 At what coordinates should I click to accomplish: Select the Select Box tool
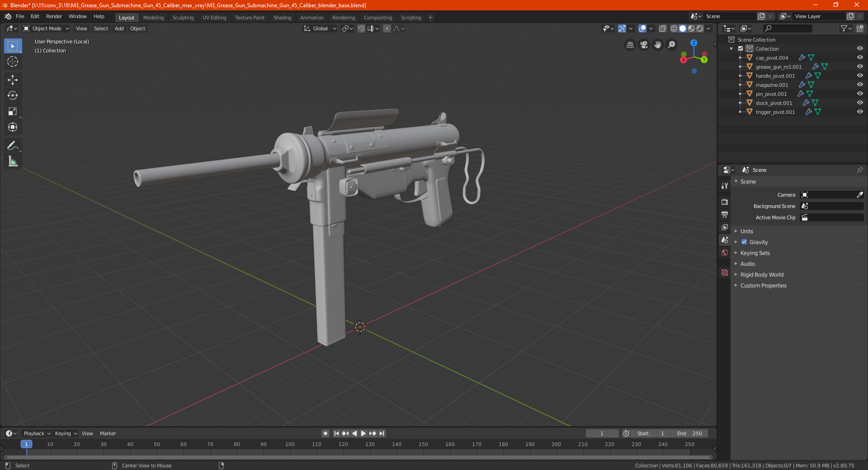point(13,46)
